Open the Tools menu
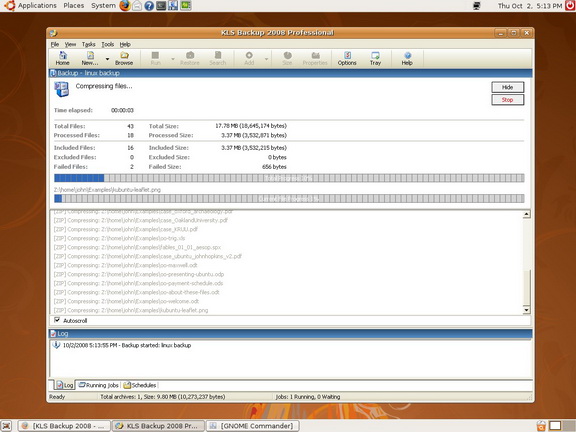Screen dimensions: 576x432 point(108,44)
